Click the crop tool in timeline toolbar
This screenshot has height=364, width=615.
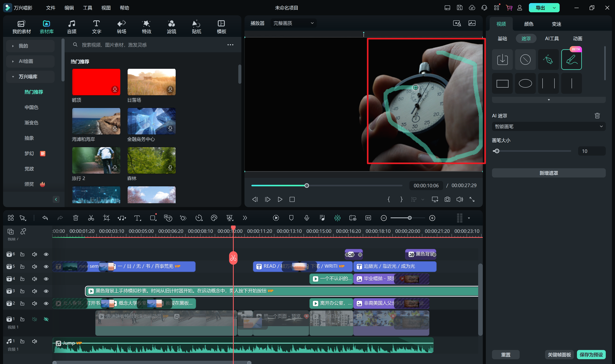106,218
